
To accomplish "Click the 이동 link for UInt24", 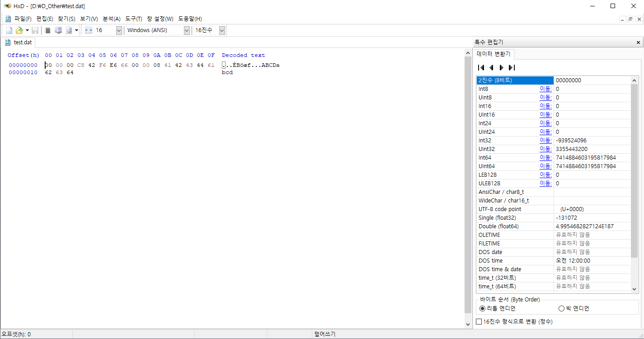I will [545, 132].
